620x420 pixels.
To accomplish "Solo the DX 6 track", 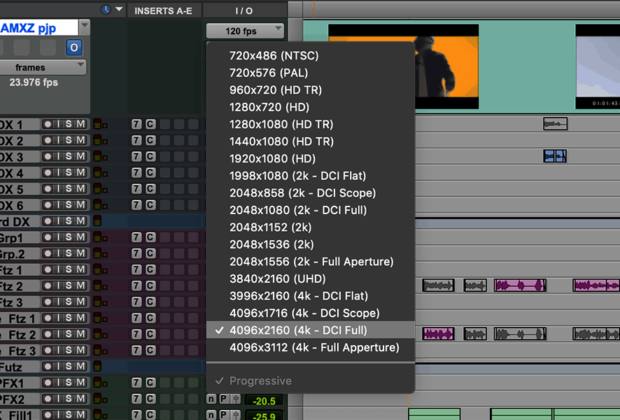I will 70,205.
